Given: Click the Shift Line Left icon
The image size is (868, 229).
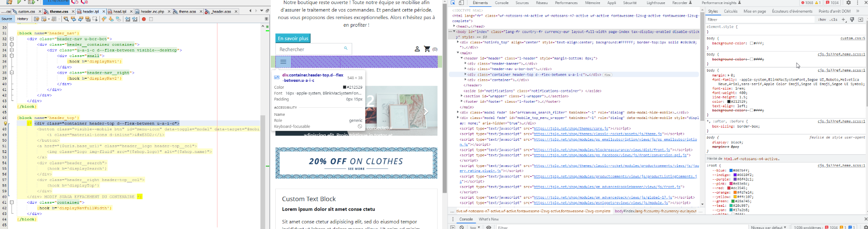Looking at the screenshot, I should tap(127, 19).
